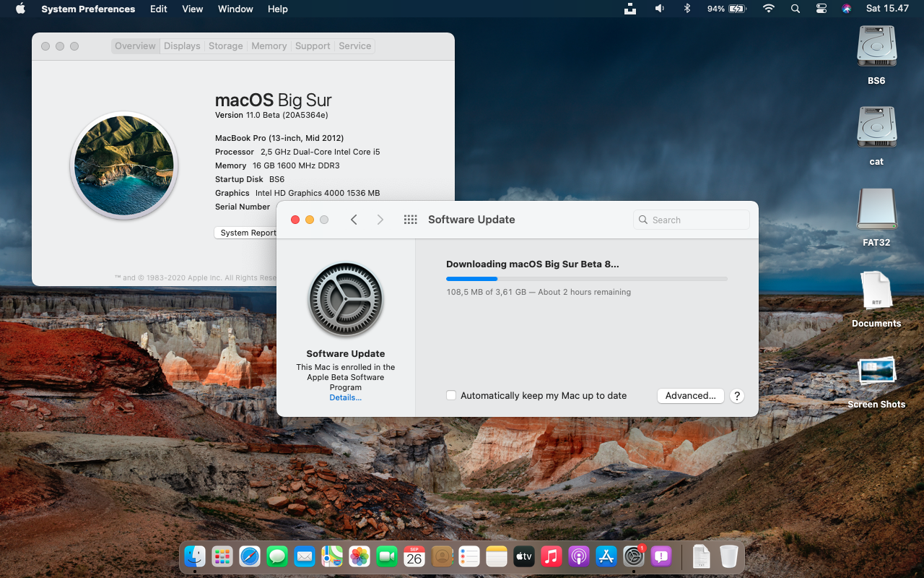Open System Preferences app menu
The image size is (924, 578).
click(88, 9)
